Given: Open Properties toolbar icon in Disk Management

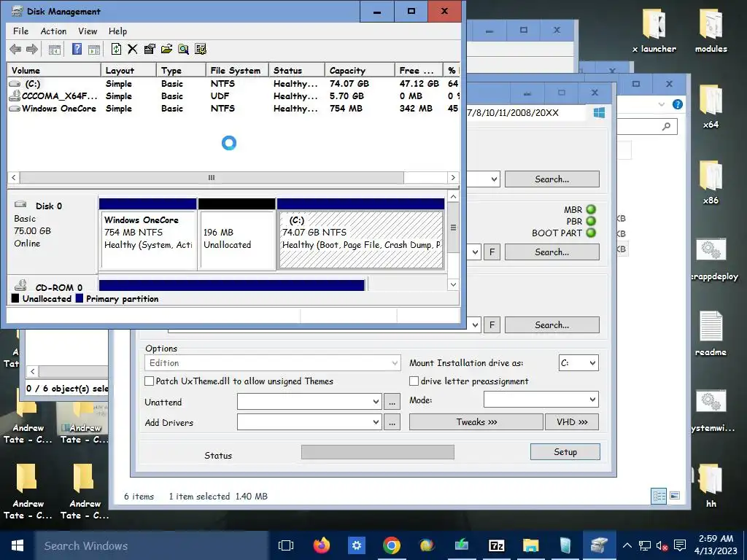Looking at the screenshot, I should tap(150, 49).
